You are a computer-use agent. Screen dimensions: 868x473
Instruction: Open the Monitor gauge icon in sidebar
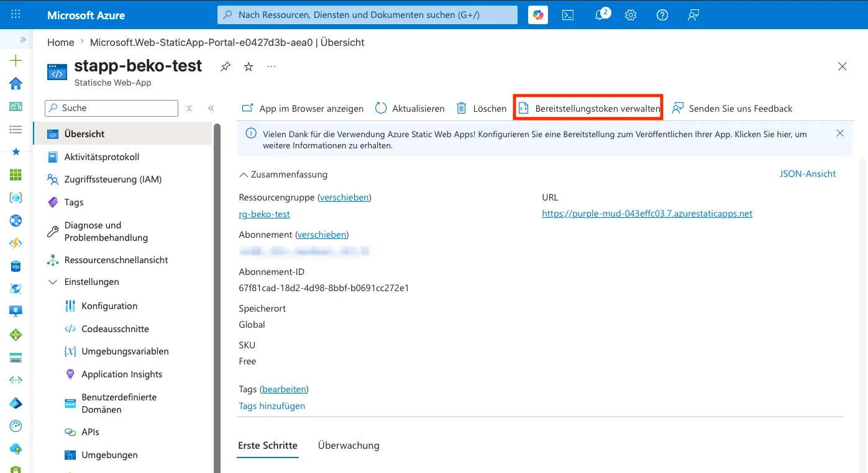pos(16,426)
